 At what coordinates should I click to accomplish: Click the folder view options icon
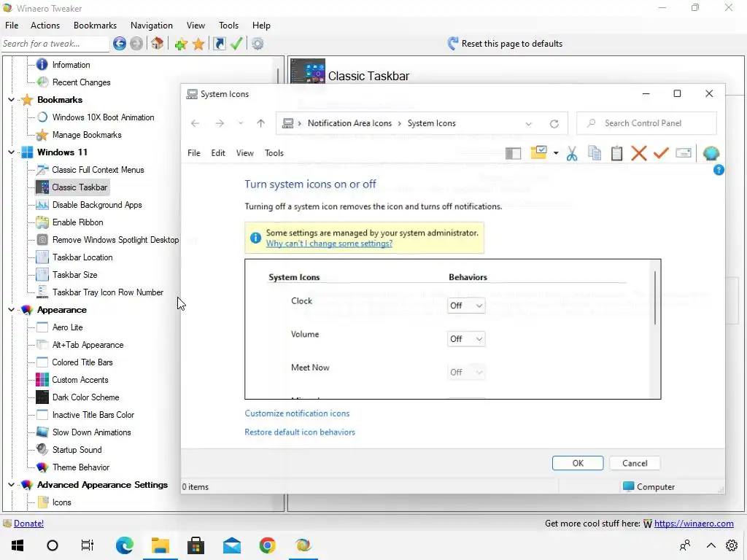tap(538, 153)
